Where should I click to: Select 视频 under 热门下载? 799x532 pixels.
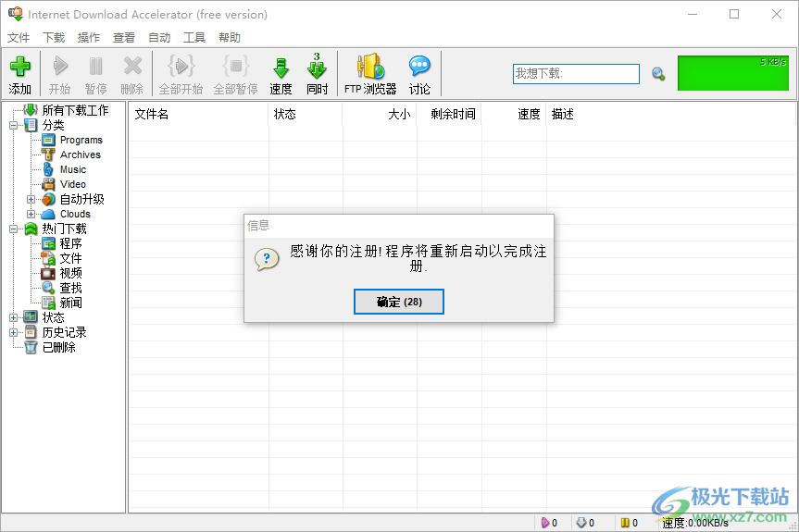pos(71,273)
